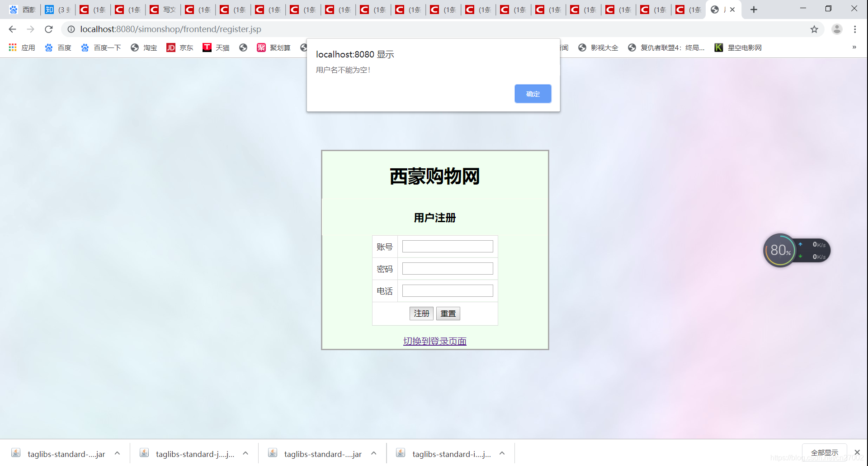Image resolution: width=868 pixels, height=466 pixels.
Task: Switch to the 知乎 tab
Action: tap(58, 10)
